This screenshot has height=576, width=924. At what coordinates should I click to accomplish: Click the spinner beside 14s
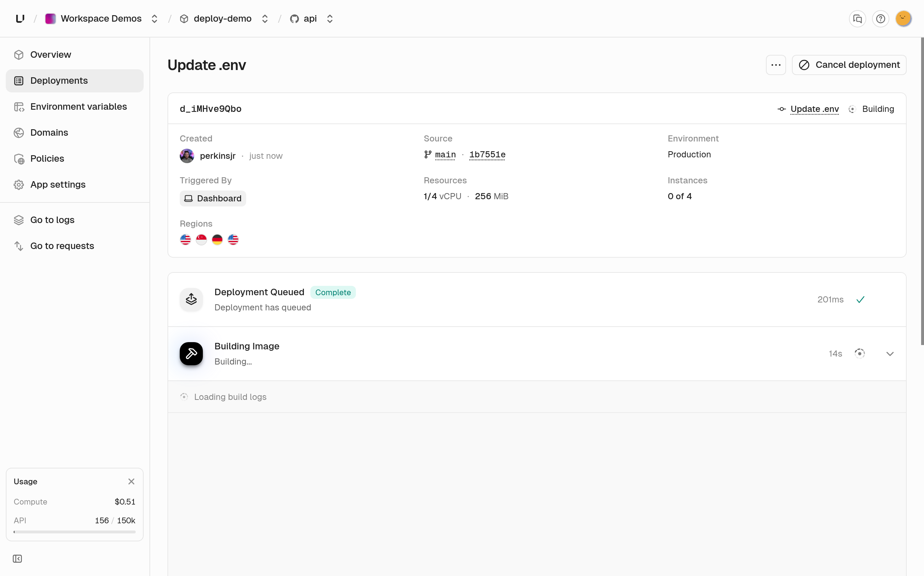860,354
